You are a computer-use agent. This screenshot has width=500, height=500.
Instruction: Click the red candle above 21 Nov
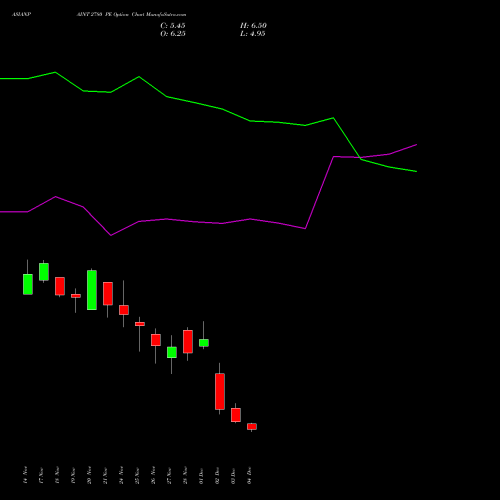[108, 294]
